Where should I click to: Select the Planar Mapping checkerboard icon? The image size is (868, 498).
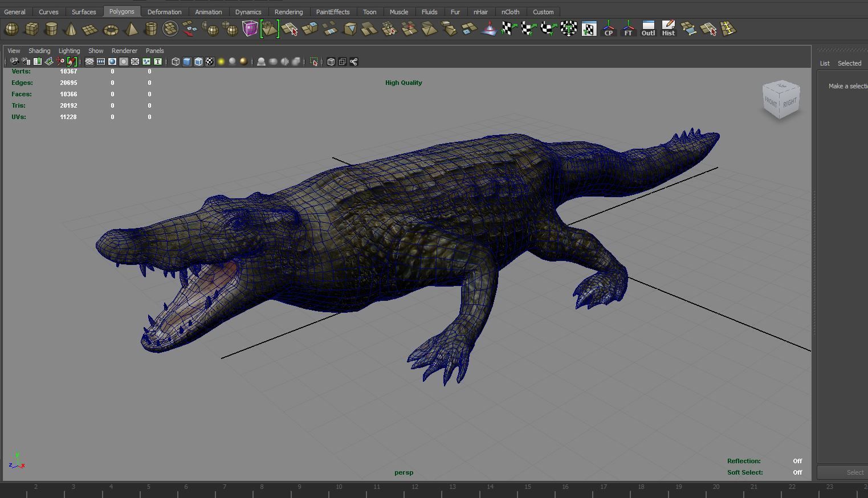tap(509, 28)
